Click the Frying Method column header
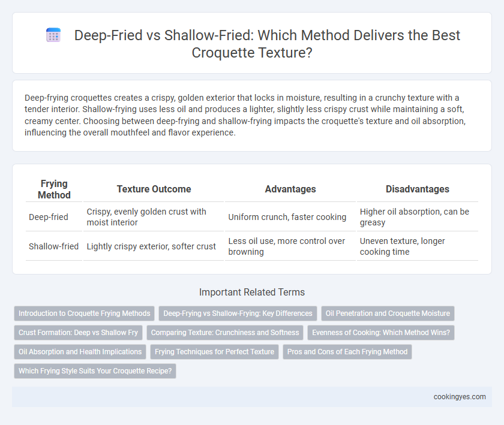This screenshot has height=425, width=504. (x=54, y=189)
